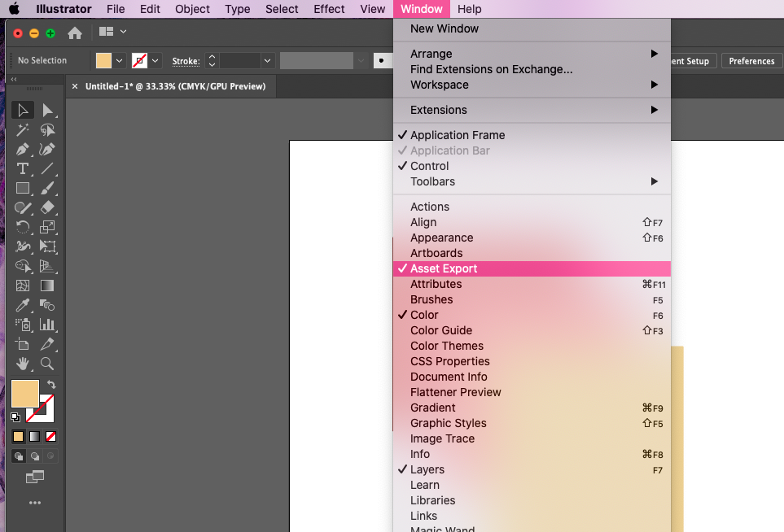Choose the Rotate tool
Viewport: 784px width, 532px height.
tap(23, 227)
